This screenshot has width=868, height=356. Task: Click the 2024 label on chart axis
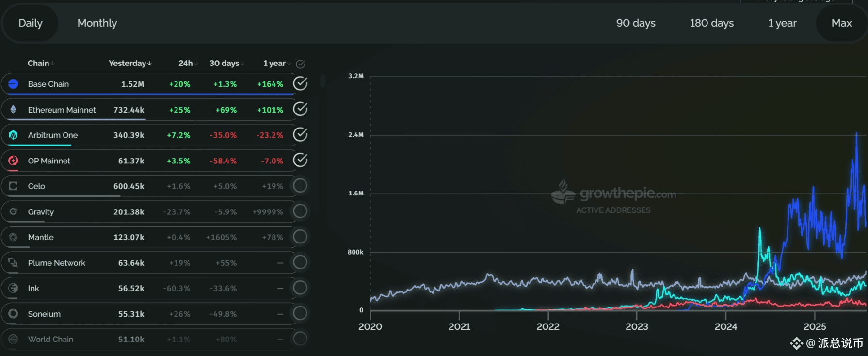(x=726, y=326)
